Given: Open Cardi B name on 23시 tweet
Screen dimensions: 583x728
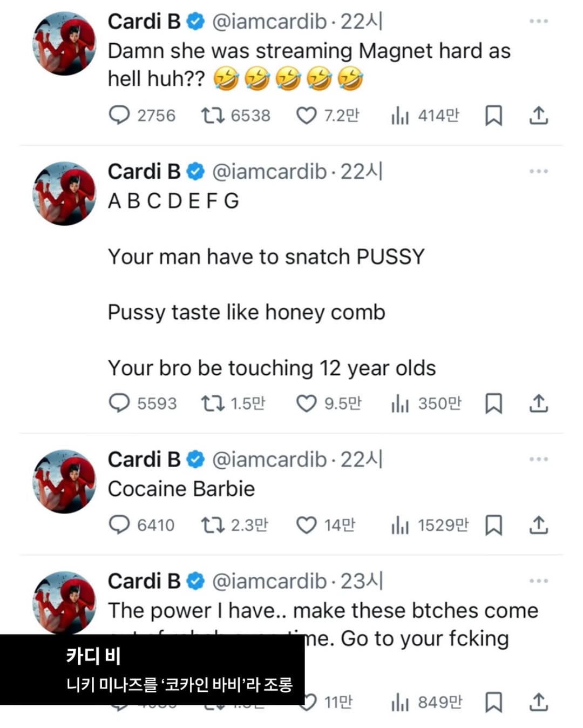Looking at the screenshot, I should coord(144,581).
